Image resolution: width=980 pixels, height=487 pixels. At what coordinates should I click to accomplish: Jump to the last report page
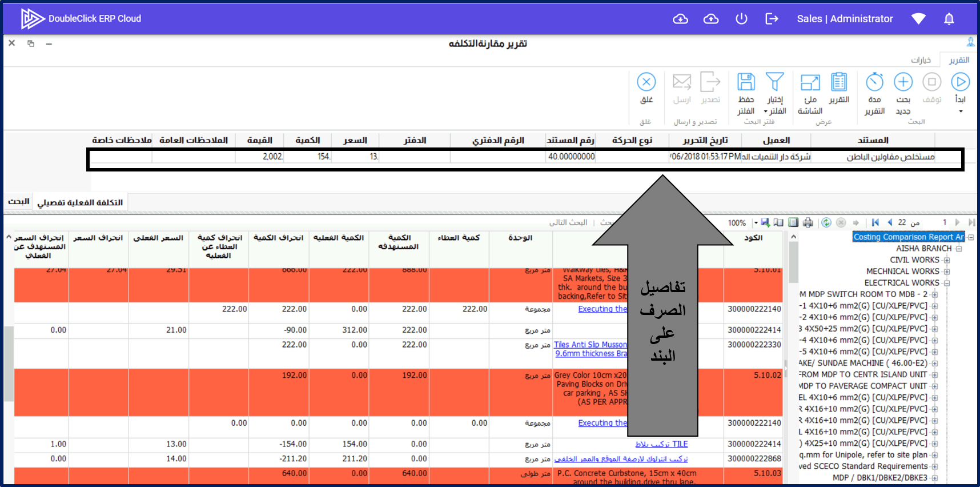(x=971, y=222)
